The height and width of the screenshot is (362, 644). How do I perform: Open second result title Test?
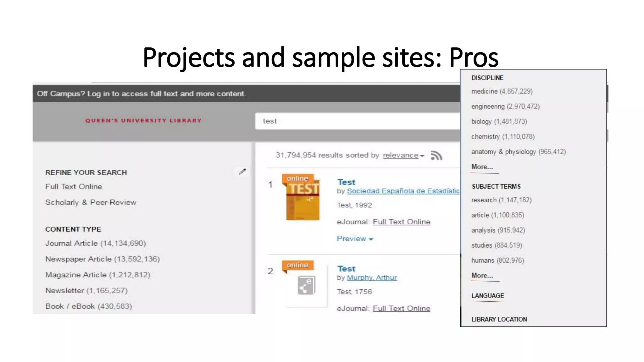pyautogui.click(x=346, y=269)
